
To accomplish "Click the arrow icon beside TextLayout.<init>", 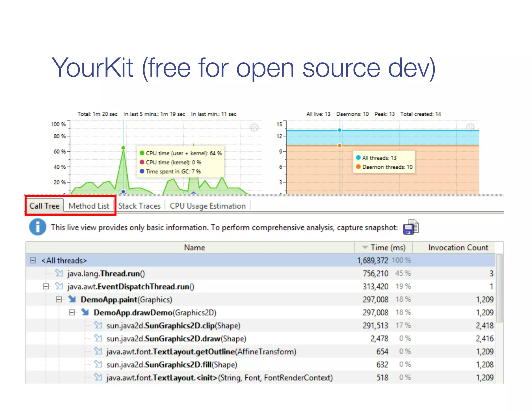I will (98, 377).
